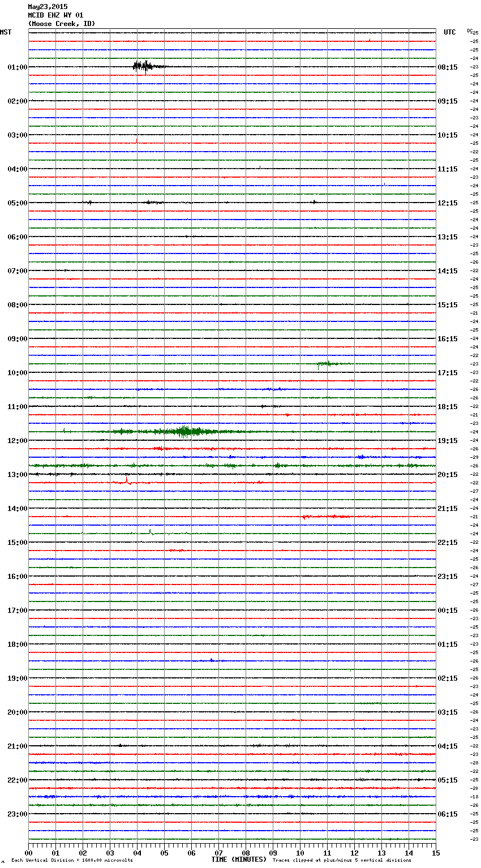The image size is (481, 868).
Task: Click the 14:15 UTC time label
Action: click(448, 271)
